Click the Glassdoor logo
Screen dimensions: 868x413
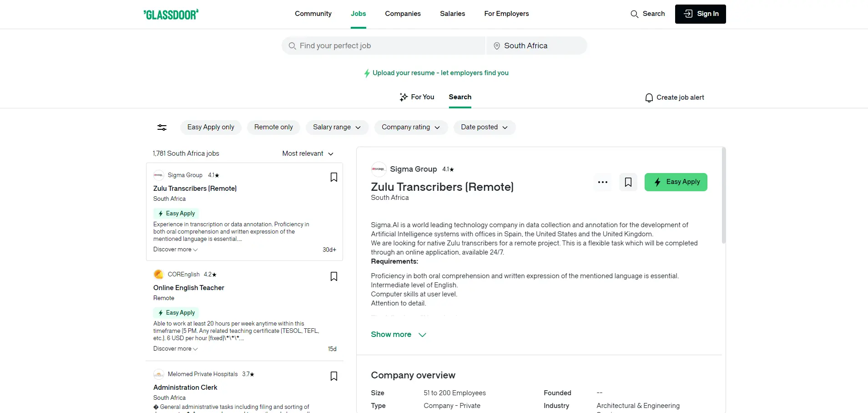pos(171,14)
